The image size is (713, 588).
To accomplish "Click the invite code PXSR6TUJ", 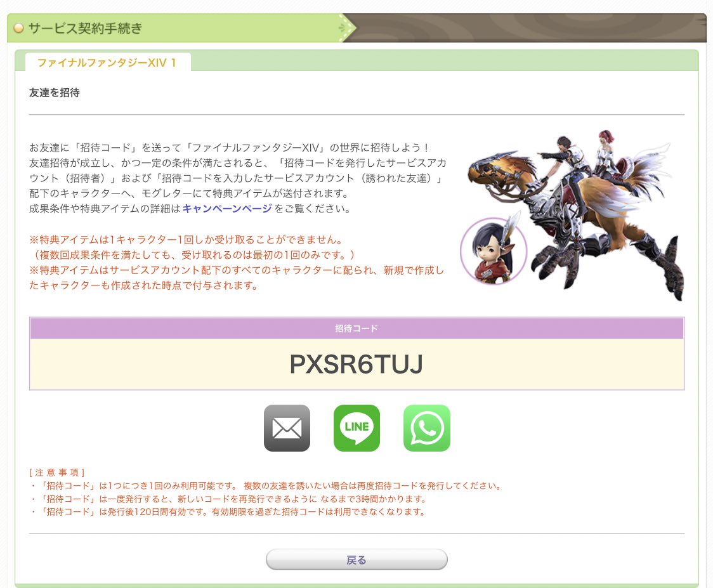I will pyautogui.click(x=356, y=364).
